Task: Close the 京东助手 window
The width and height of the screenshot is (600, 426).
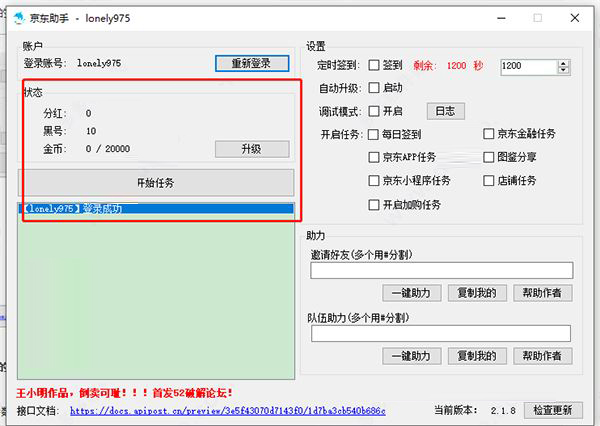Action: 574,18
